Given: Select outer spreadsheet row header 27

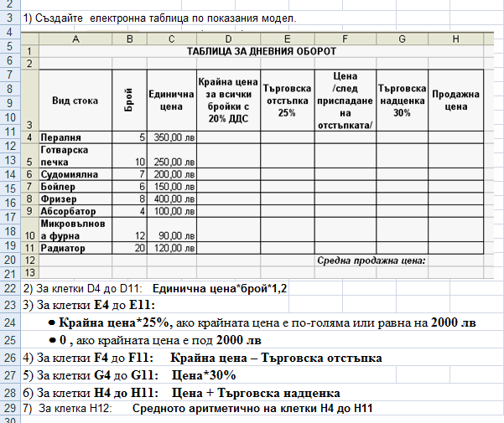Looking at the screenshot, I should [x=10, y=375].
